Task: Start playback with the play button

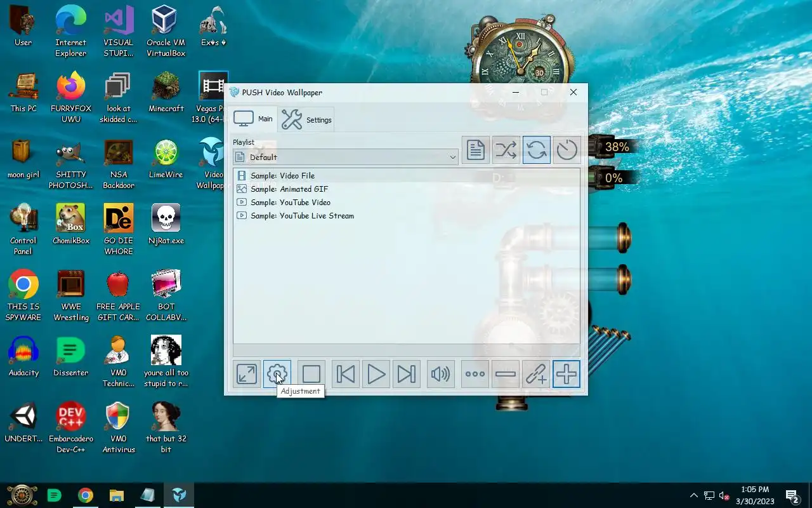Action: 376,374
